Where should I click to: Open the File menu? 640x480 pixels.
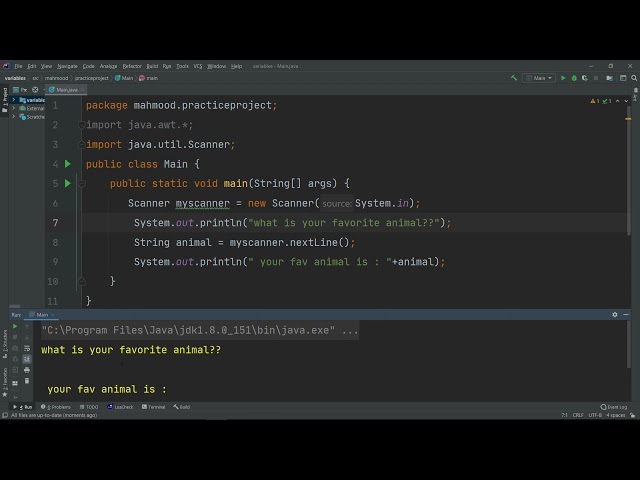pyautogui.click(x=18, y=66)
